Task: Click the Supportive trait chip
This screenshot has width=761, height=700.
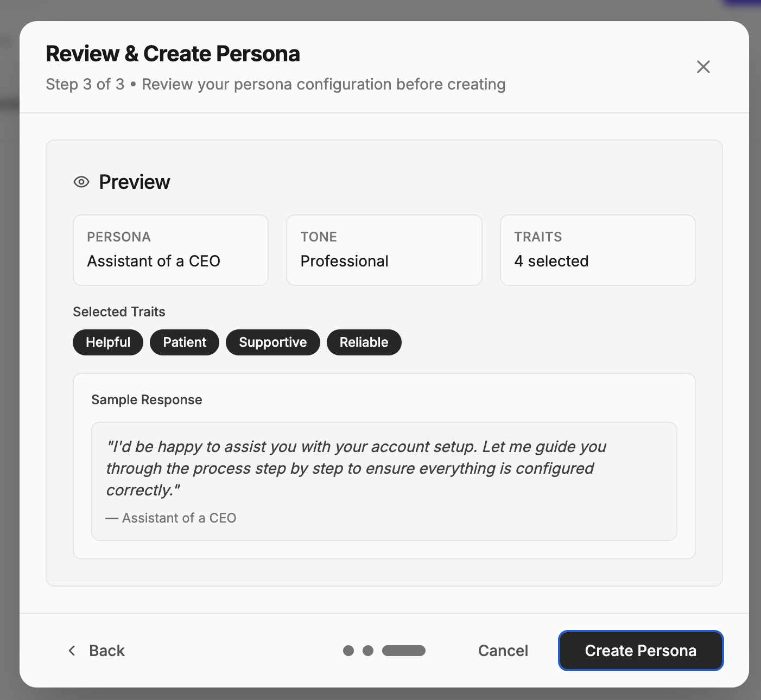Action: click(273, 342)
